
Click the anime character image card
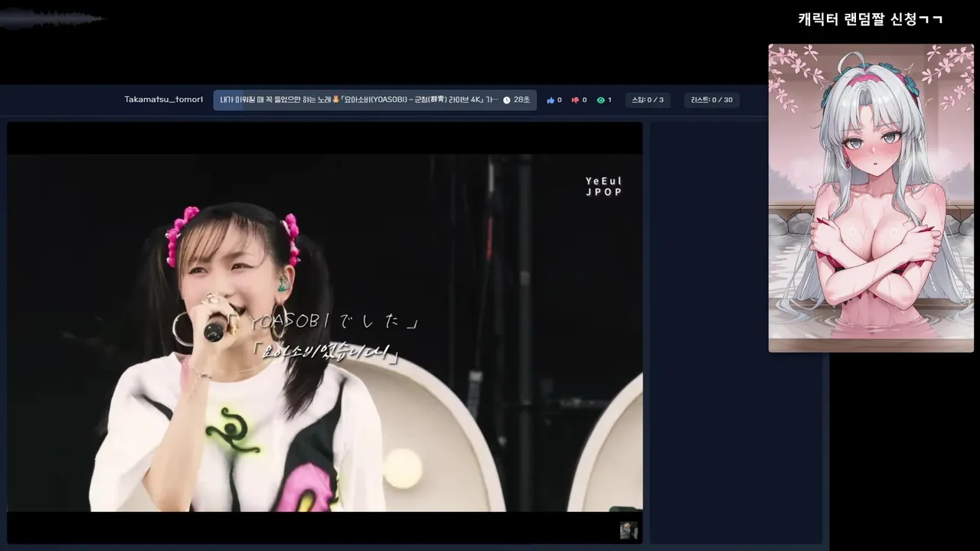pyautogui.click(x=871, y=198)
